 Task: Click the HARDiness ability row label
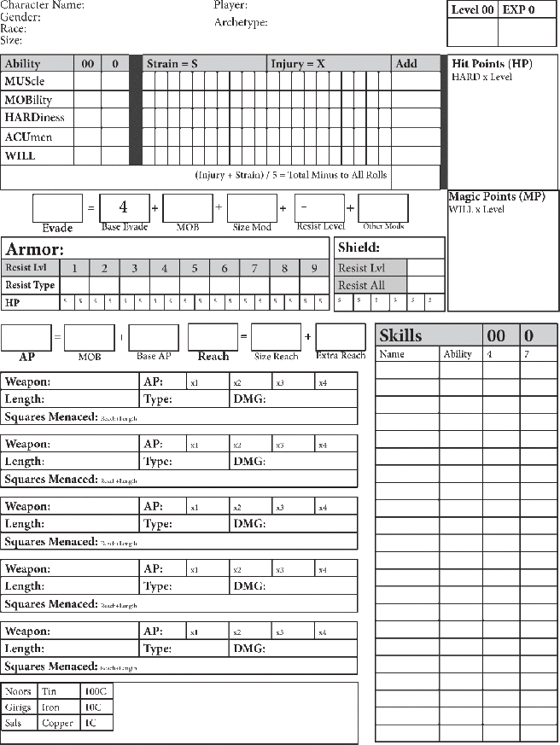(x=37, y=118)
